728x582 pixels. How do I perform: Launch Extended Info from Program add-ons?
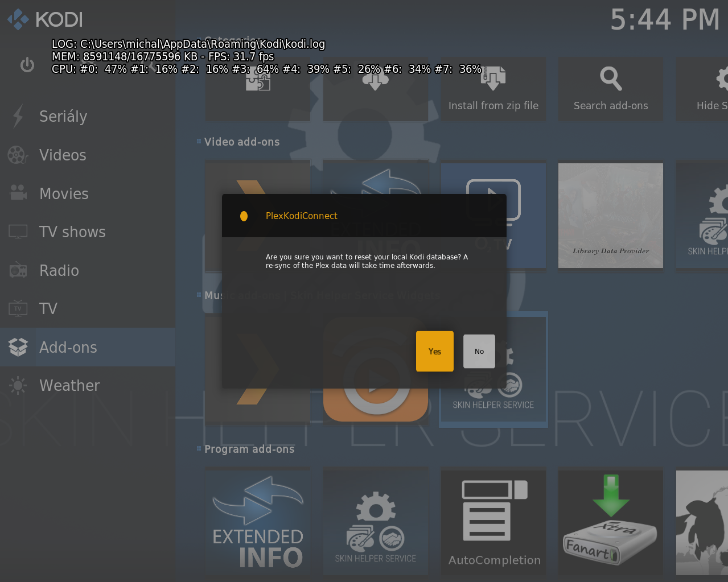257,521
